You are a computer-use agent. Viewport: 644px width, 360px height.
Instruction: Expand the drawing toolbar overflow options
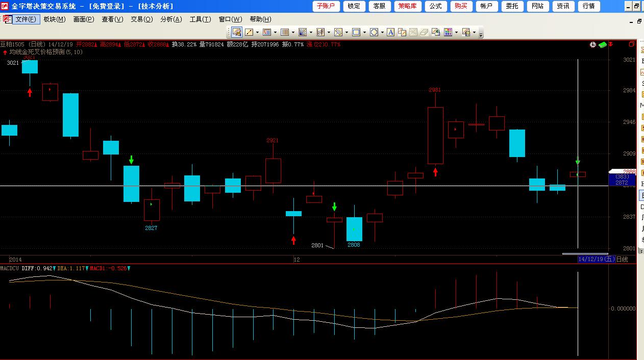click(481, 34)
